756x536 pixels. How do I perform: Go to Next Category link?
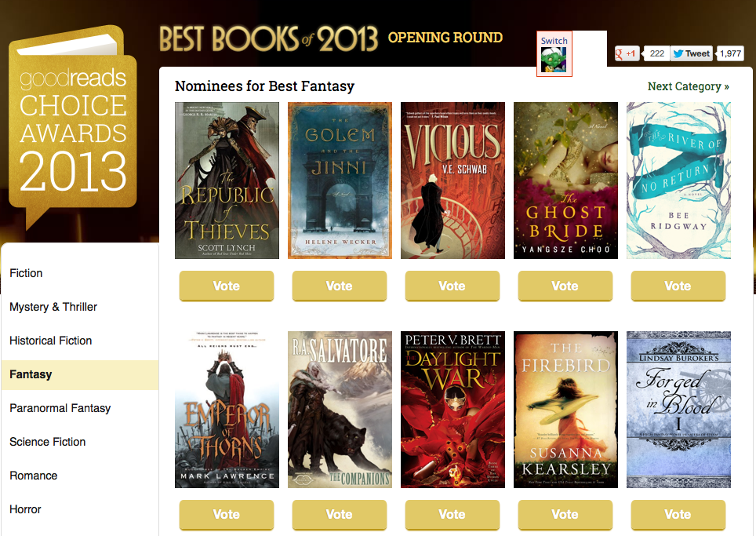coord(688,86)
